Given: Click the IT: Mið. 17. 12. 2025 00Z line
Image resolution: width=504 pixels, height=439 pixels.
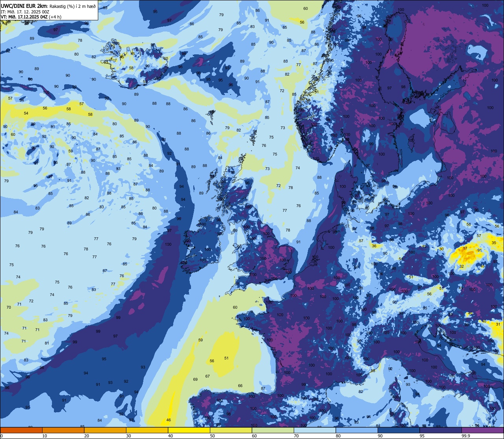Looking at the screenshot, I should point(25,12).
